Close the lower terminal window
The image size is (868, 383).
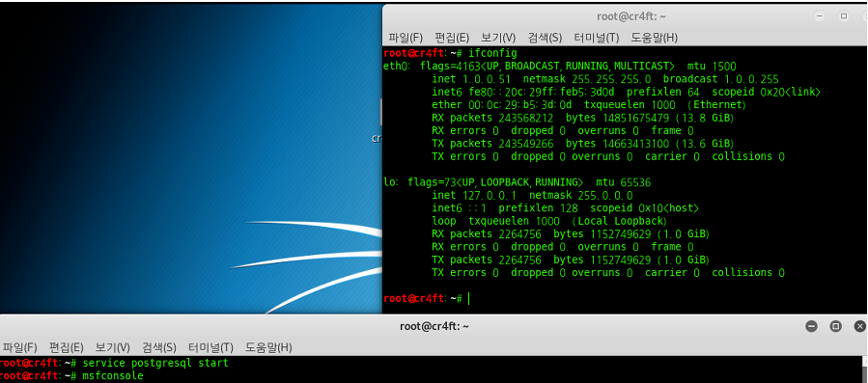click(859, 326)
